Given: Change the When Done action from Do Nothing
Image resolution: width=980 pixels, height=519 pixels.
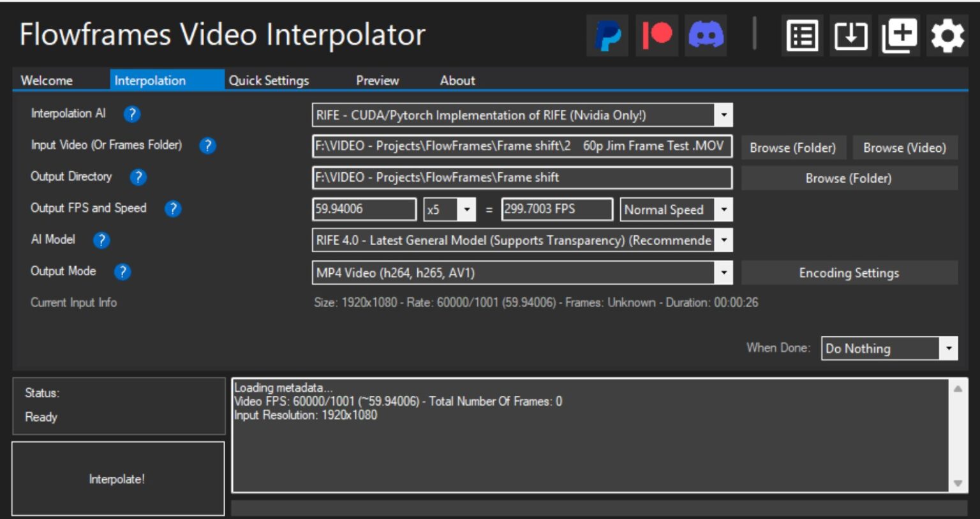Looking at the screenshot, I should point(949,349).
